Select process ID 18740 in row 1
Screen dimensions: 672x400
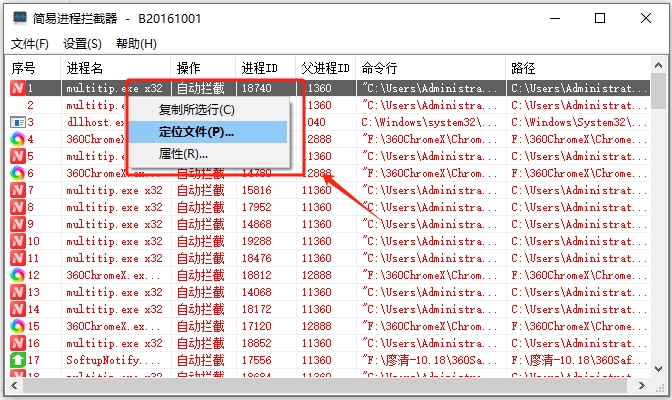pos(256,88)
